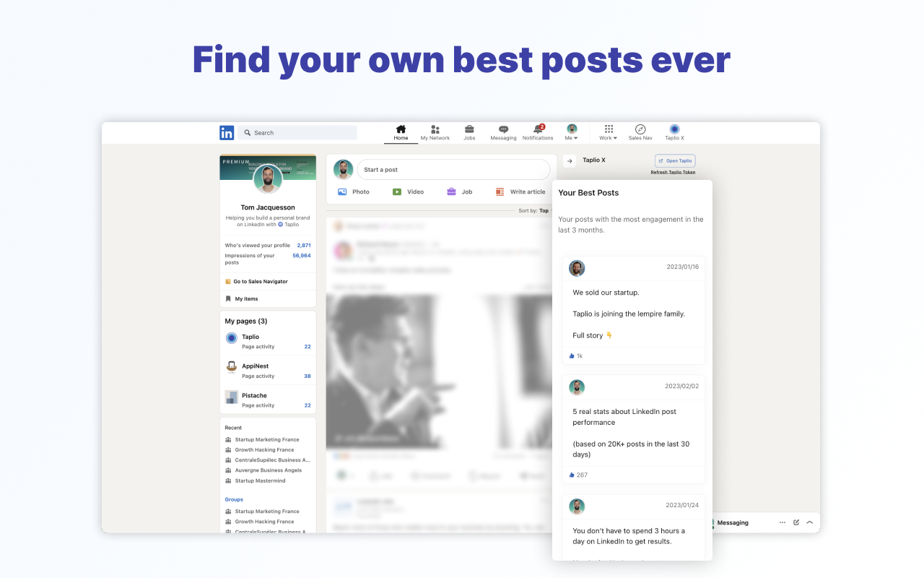This screenshot has width=924, height=578.
Task: Open My items bookmark link
Action: point(242,299)
